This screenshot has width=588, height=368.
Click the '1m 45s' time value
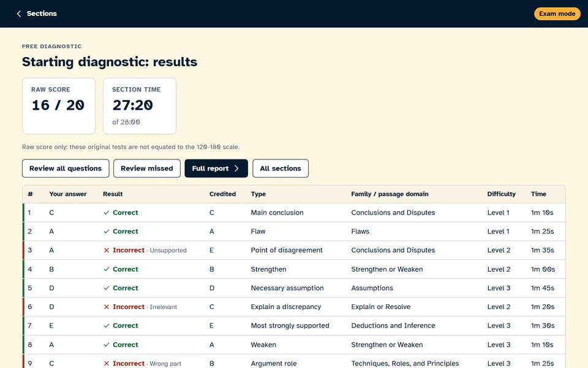pos(542,288)
